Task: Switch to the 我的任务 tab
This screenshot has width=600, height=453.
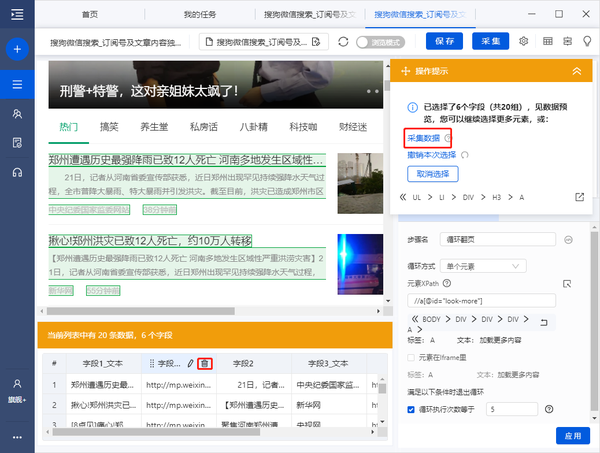Action: tap(200, 15)
